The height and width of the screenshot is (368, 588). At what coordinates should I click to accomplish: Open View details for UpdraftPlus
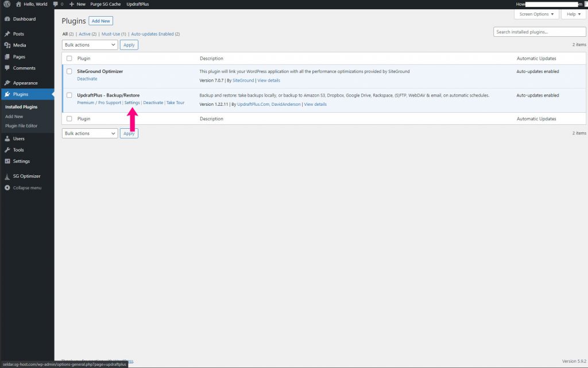click(x=315, y=105)
